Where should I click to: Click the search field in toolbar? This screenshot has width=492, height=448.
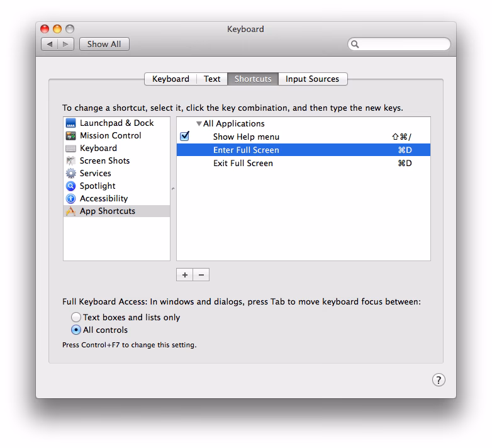pyautogui.click(x=399, y=44)
